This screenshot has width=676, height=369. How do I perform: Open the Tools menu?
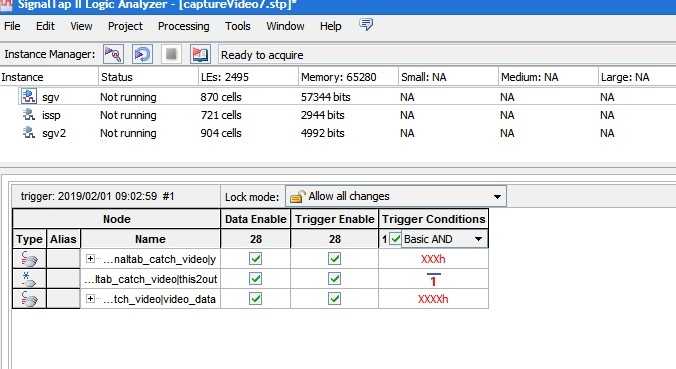pos(238,26)
